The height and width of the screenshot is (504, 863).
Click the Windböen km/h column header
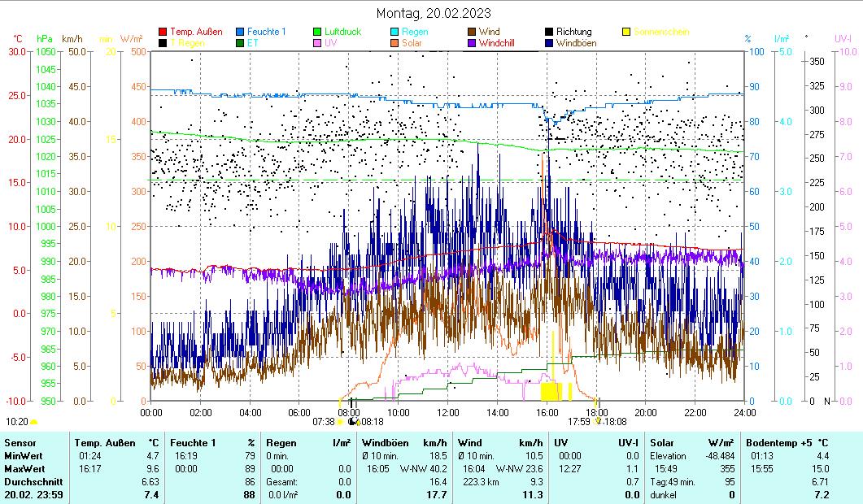403,442
